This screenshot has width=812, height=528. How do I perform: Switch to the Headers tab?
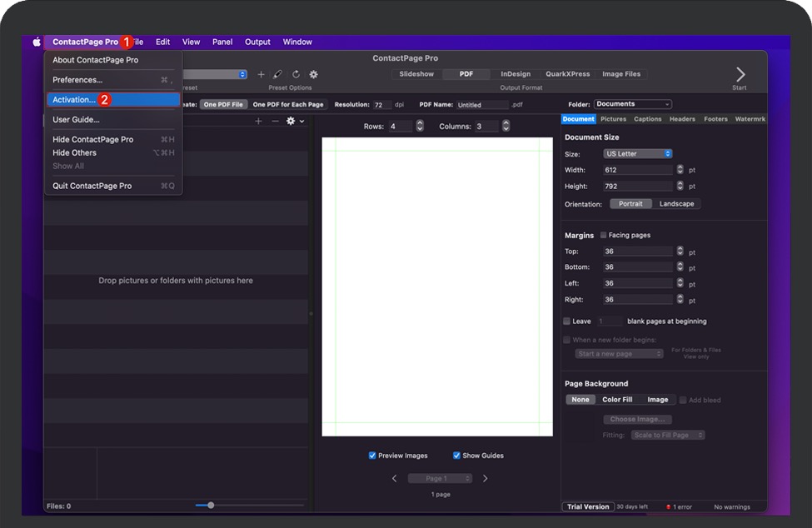(x=682, y=119)
